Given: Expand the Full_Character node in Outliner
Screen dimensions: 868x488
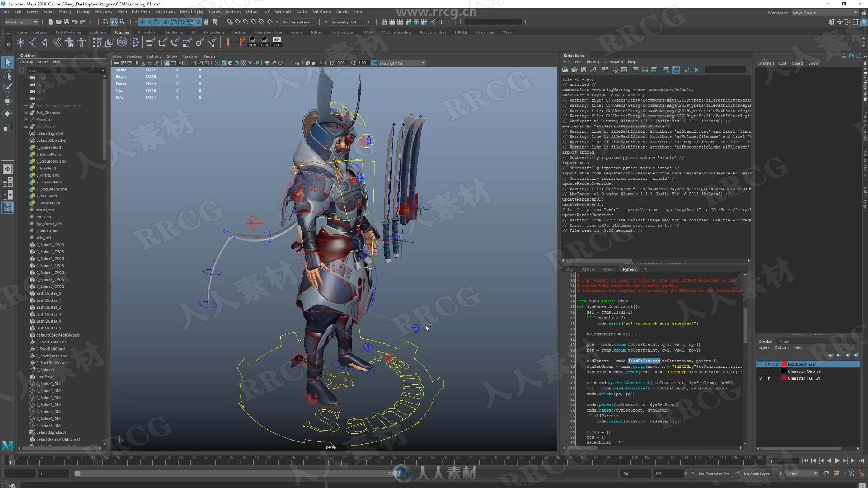Looking at the screenshot, I should point(26,113).
